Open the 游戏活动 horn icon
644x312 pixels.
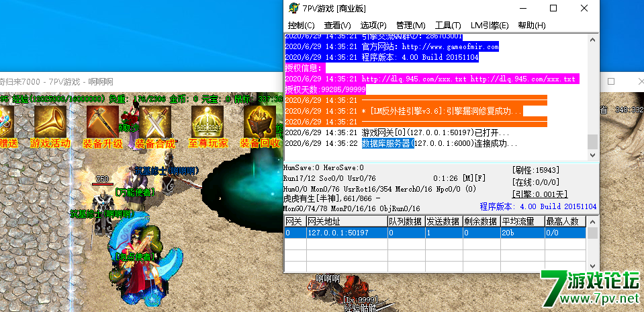click(50, 122)
